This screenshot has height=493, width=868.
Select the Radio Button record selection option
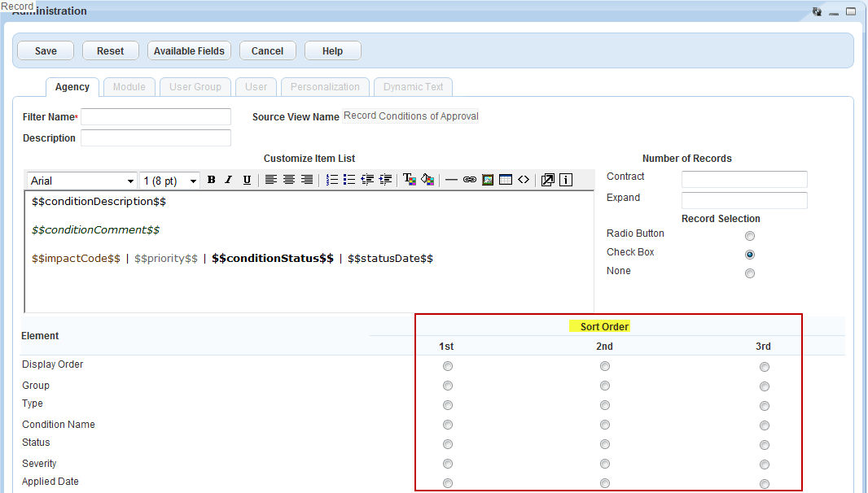tap(750, 236)
